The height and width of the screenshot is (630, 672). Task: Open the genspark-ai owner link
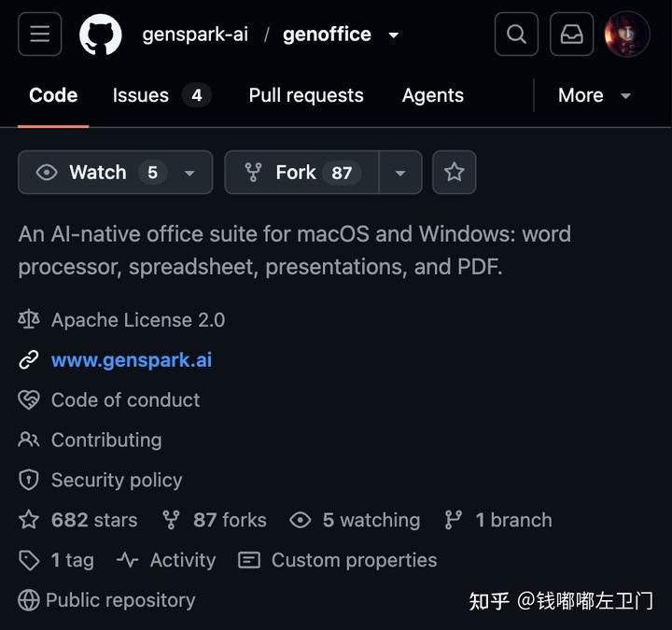pos(195,35)
